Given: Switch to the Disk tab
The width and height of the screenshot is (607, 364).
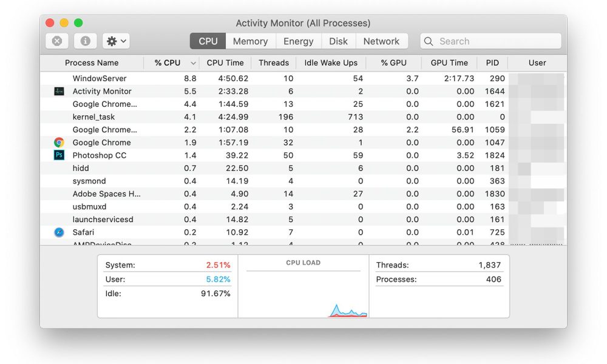Looking at the screenshot, I should tap(338, 41).
